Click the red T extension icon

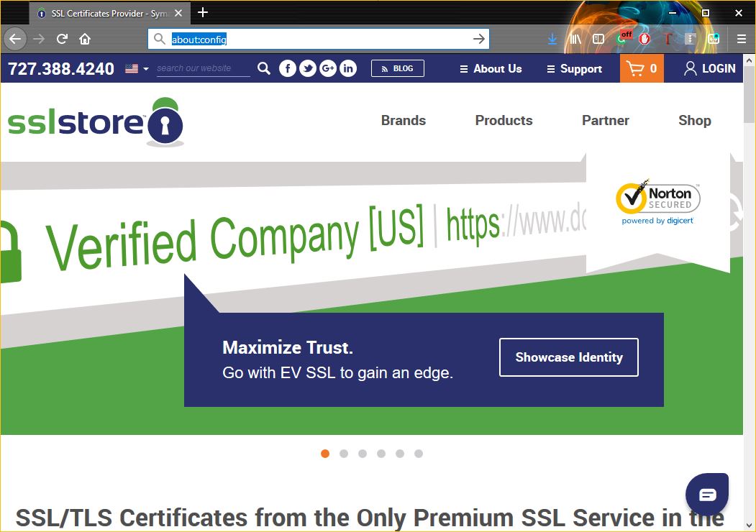(x=668, y=39)
